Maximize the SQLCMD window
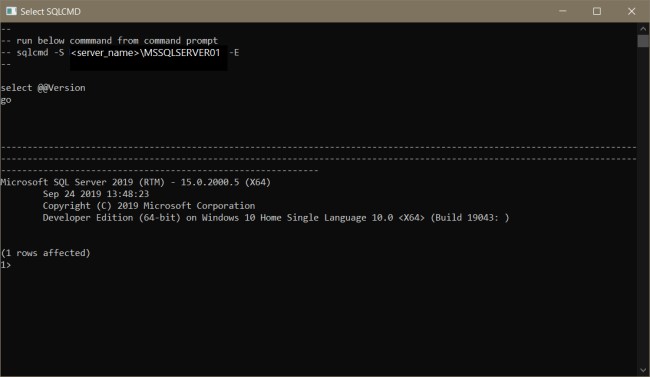The height and width of the screenshot is (377, 650). click(x=597, y=11)
